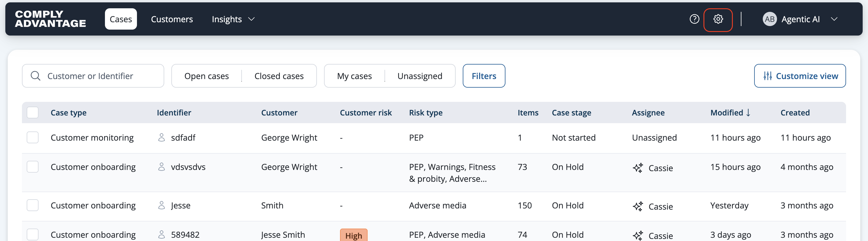
Task: Open the settings gear icon
Action: (x=718, y=19)
